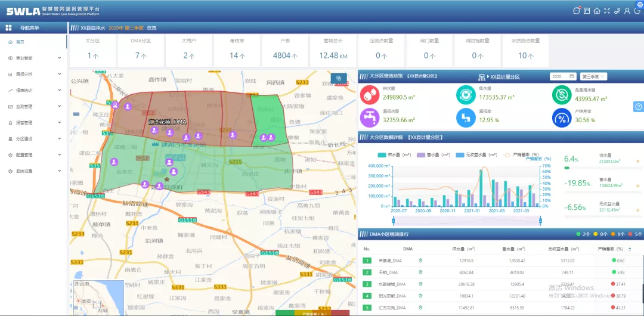The image size is (644, 316).
Task: Click the zone hierarchy tree icon
Action: click(482, 77)
